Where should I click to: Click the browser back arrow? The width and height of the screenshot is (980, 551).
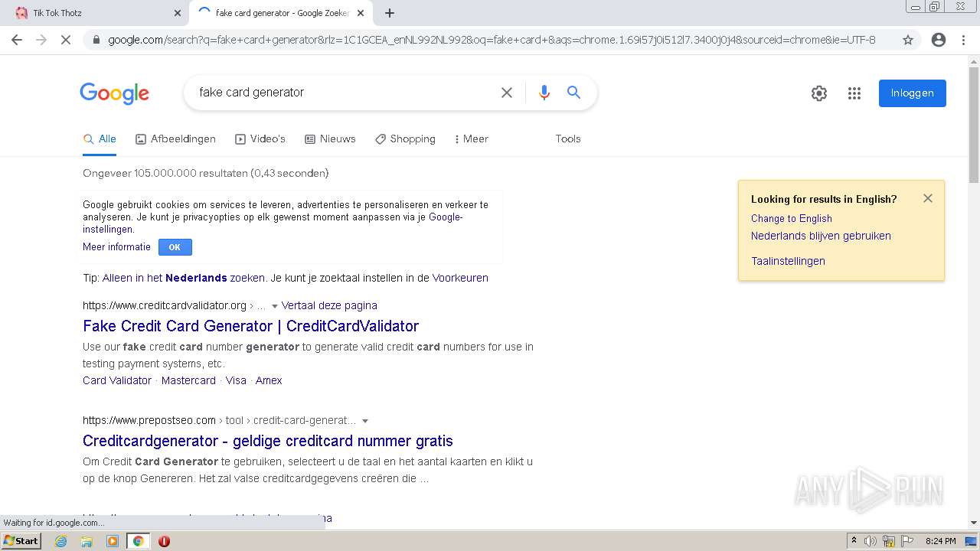point(17,40)
